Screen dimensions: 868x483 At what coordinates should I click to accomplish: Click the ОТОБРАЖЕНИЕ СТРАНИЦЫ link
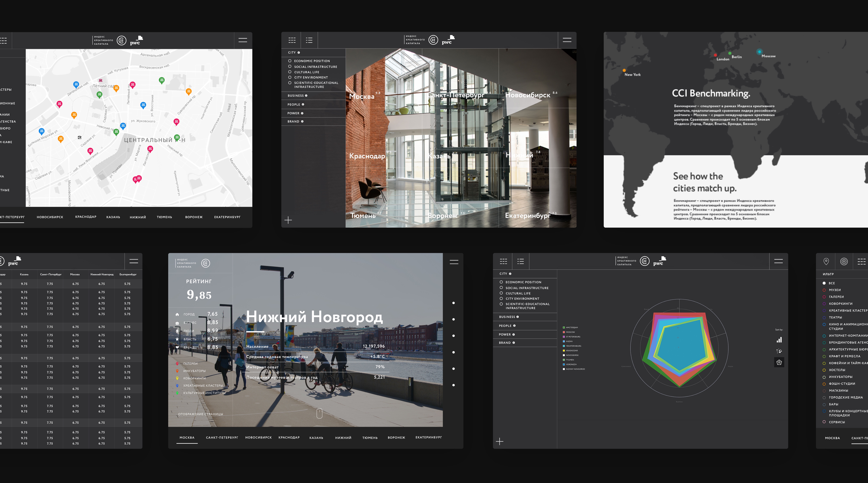pyautogui.click(x=200, y=414)
